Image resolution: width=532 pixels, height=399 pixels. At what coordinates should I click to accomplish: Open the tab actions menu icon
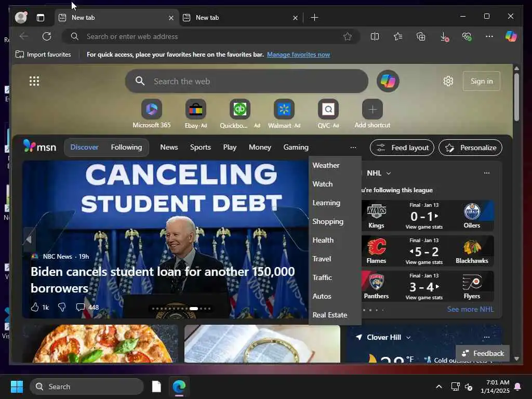point(41,18)
